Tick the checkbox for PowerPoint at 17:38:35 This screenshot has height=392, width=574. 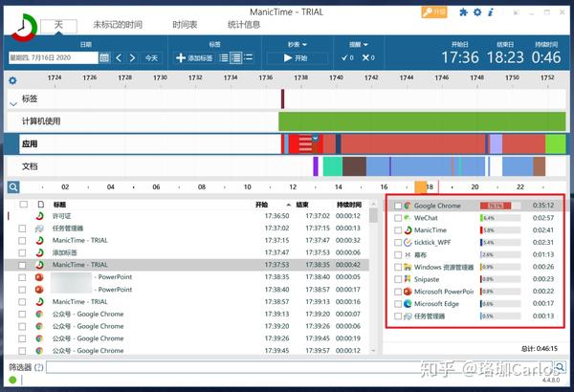[x=22, y=277]
